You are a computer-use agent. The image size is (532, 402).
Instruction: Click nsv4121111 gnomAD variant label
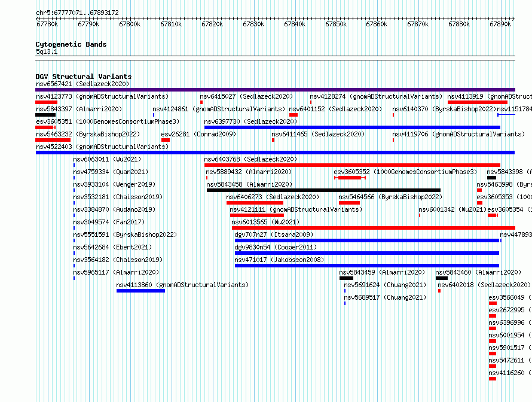(296, 209)
